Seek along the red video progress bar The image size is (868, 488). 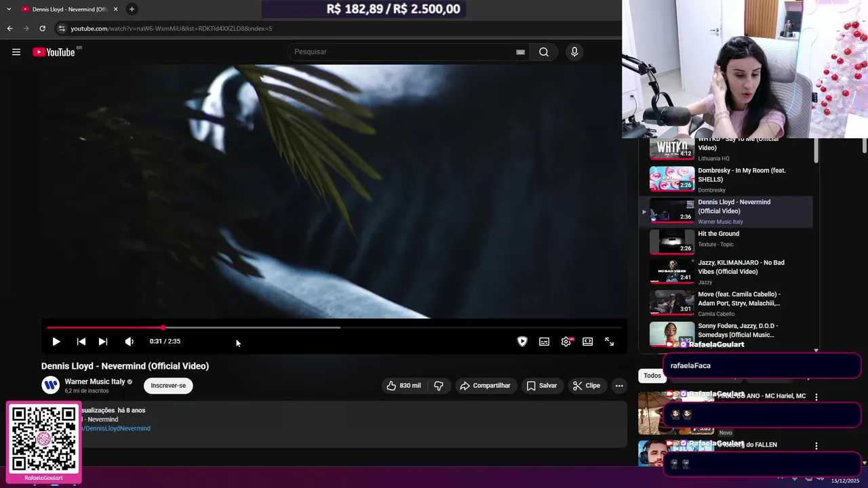point(334,327)
